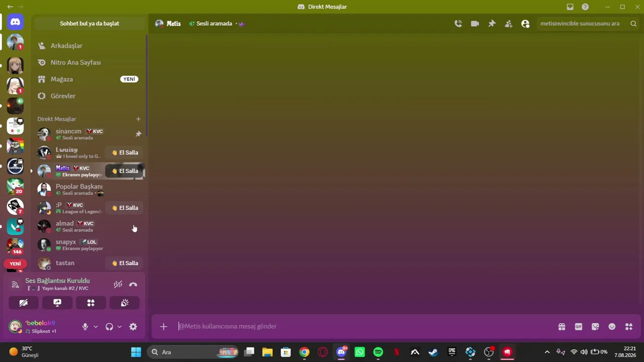Screen dimensions: 644x362
Task: Open Popolar Başkanı conversation
Action: (x=90, y=190)
